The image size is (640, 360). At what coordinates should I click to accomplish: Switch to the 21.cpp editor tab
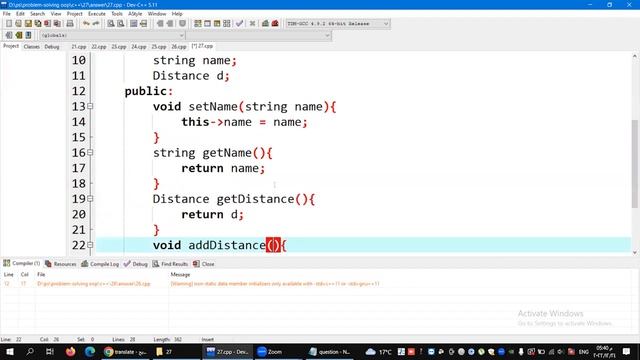pos(79,47)
